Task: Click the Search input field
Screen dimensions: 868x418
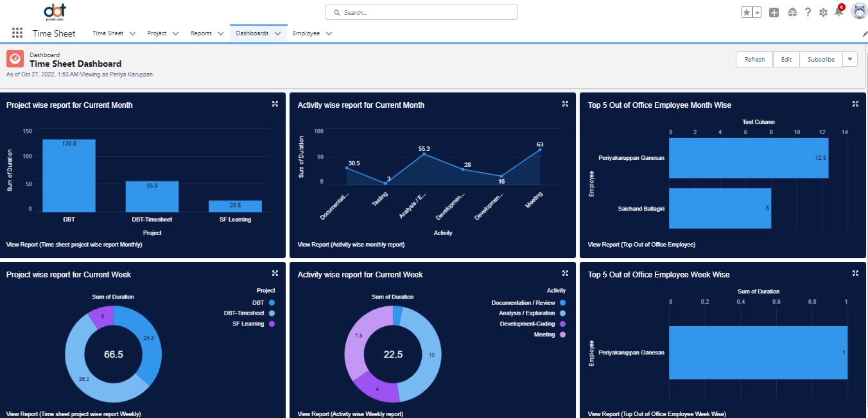Action: tap(422, 12)
